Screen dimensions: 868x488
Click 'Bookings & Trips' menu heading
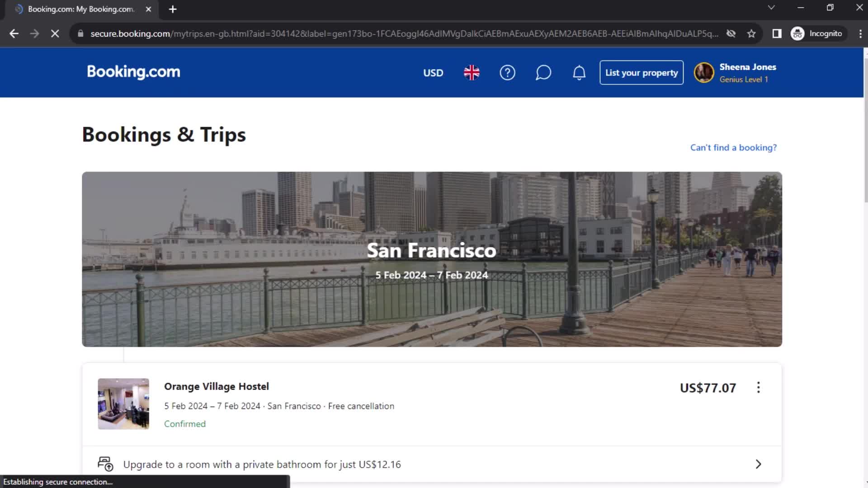point(164,134)
